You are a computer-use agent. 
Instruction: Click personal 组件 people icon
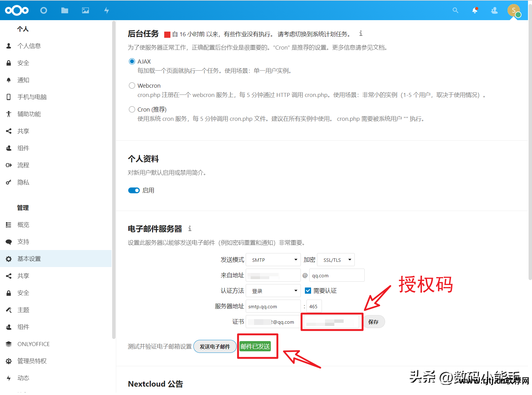pos(9,148)
